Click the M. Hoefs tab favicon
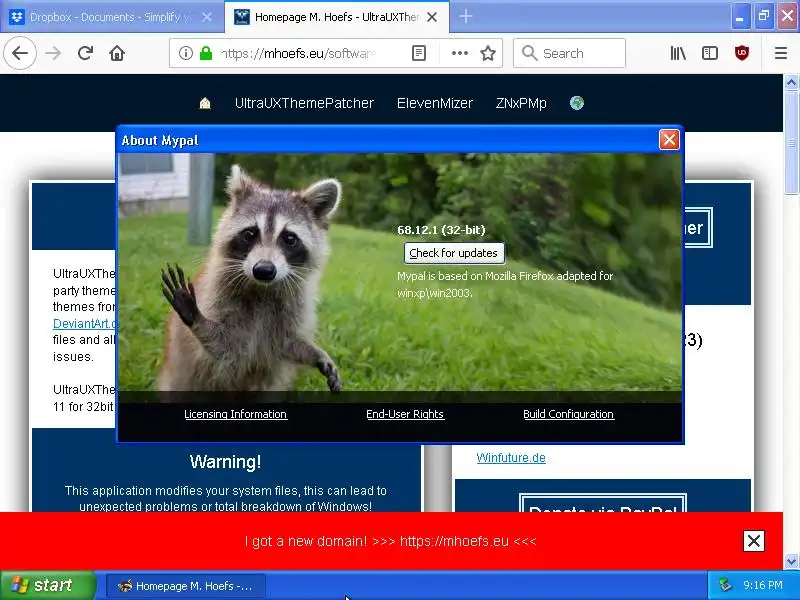Screen dimensions: 800x600 (241, 17)
